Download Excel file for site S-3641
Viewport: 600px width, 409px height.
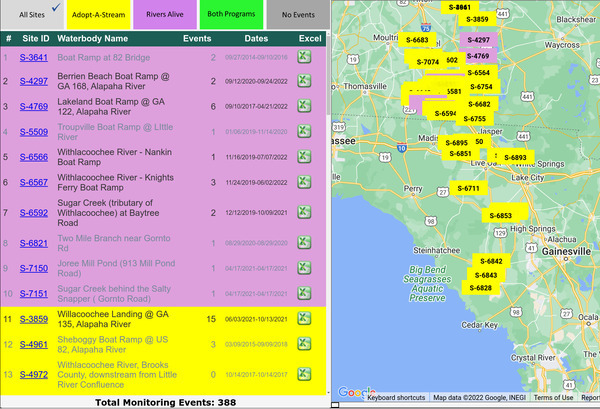point(304,57)
